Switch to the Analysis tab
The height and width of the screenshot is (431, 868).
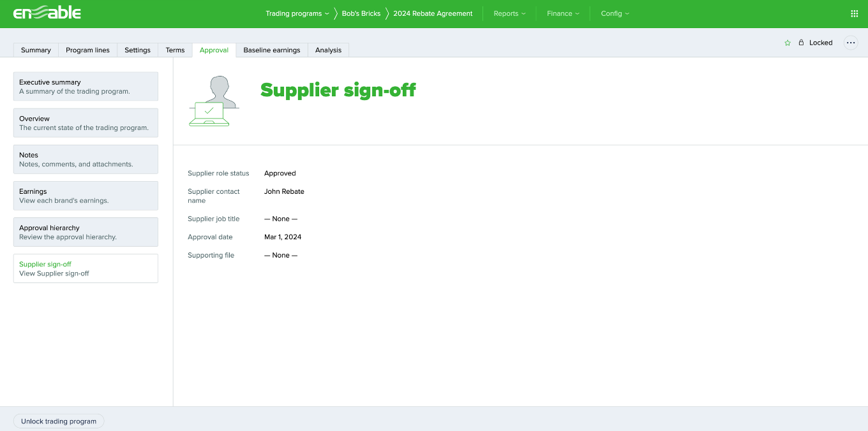(328, 50)
